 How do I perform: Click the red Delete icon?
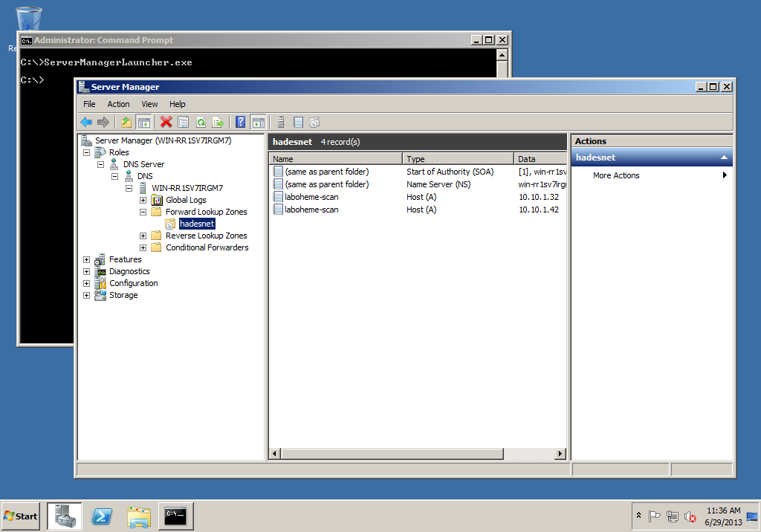point(166,123)
